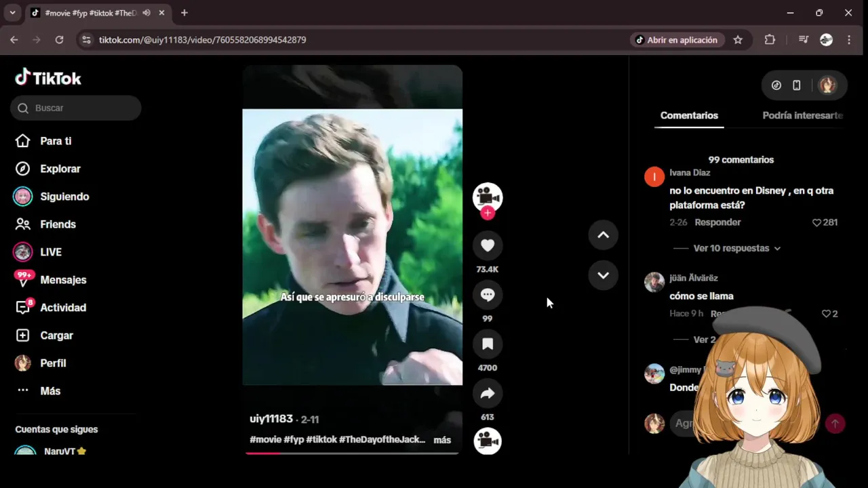
Task: Open @jimmy commenter's avatar
Action: tap(654, 373)
